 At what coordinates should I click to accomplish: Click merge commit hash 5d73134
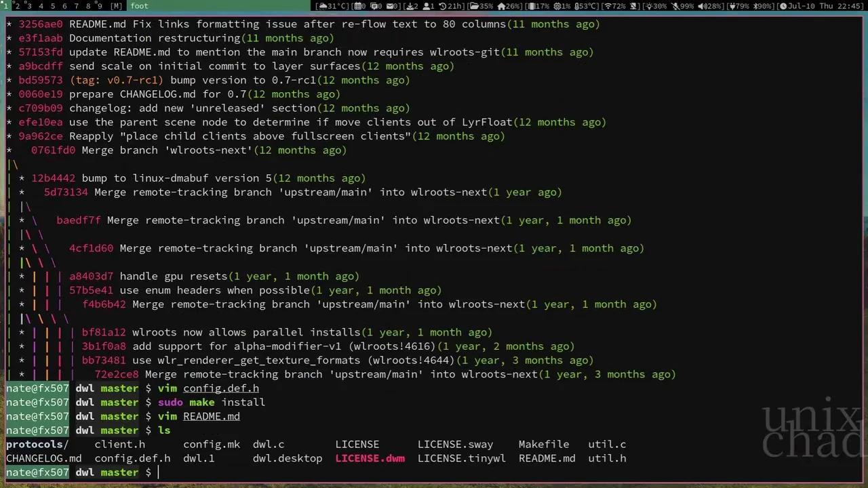pos(66,192)
